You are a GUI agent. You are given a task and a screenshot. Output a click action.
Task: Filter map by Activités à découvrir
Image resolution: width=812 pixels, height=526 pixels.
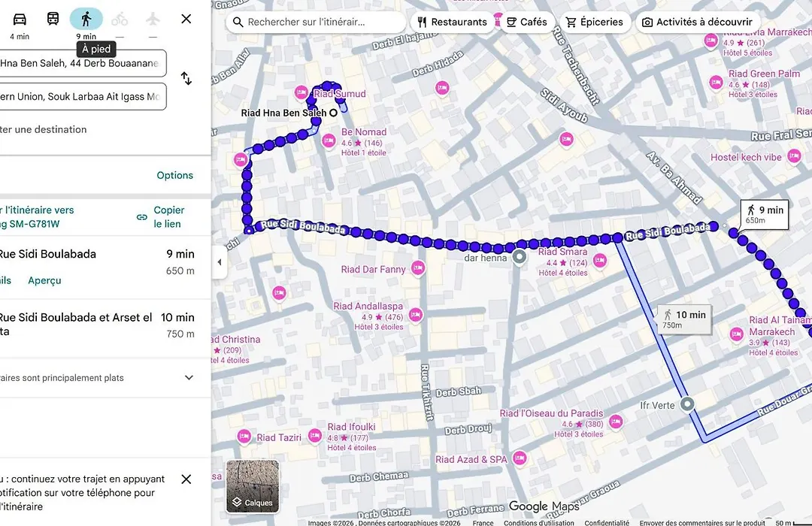coord(697,23)
